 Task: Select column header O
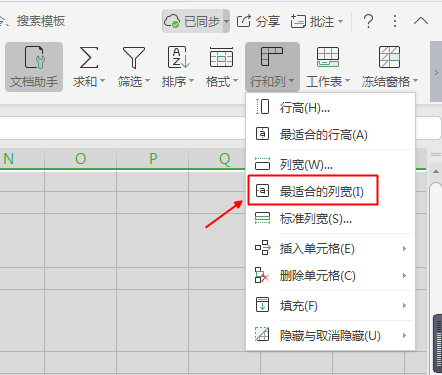(81, 159)
